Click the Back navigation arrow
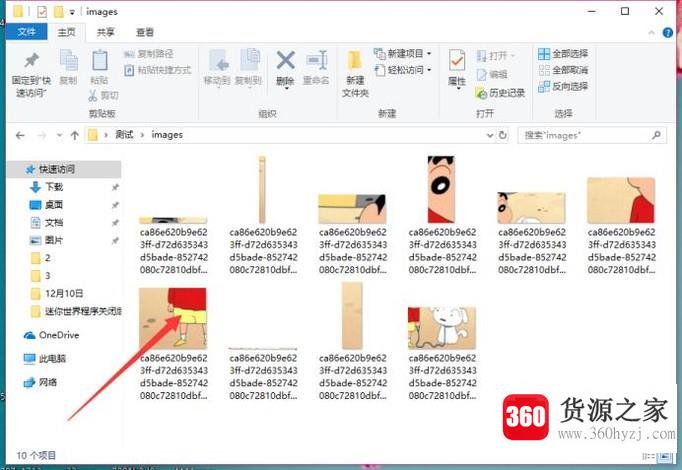This screenshot has width=682, height=470. pos(20,136)
